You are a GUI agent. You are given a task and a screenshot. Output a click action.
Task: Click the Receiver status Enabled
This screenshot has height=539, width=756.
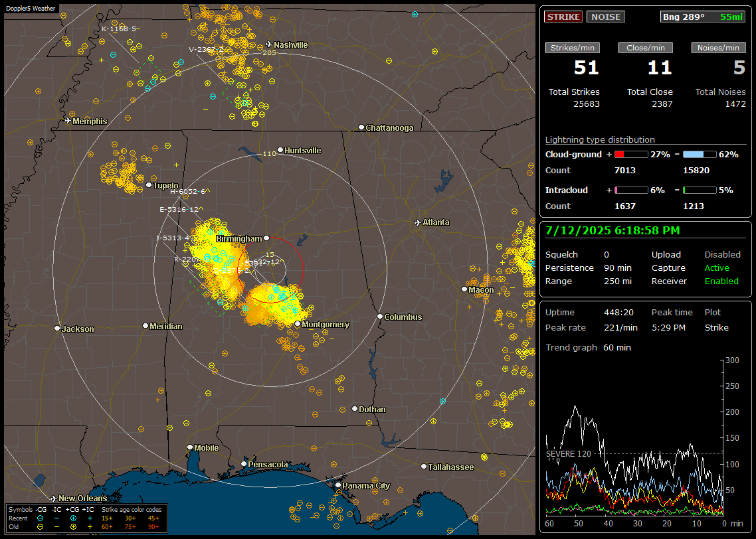pos(721,281)
